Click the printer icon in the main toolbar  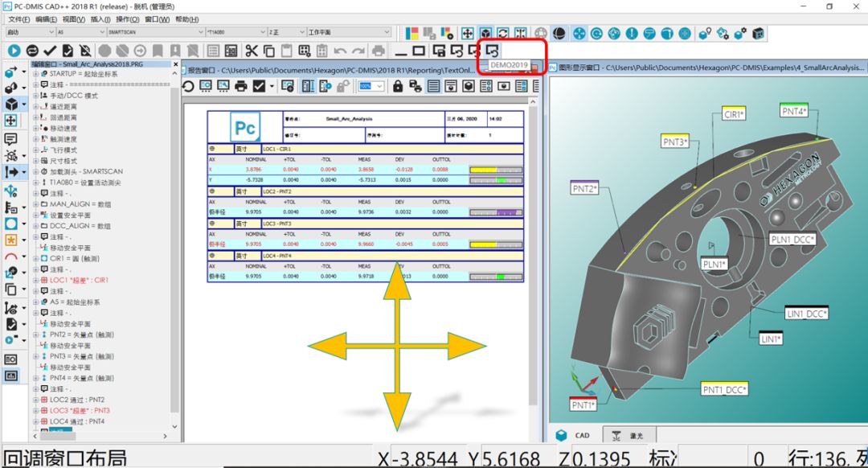point(378,51)
